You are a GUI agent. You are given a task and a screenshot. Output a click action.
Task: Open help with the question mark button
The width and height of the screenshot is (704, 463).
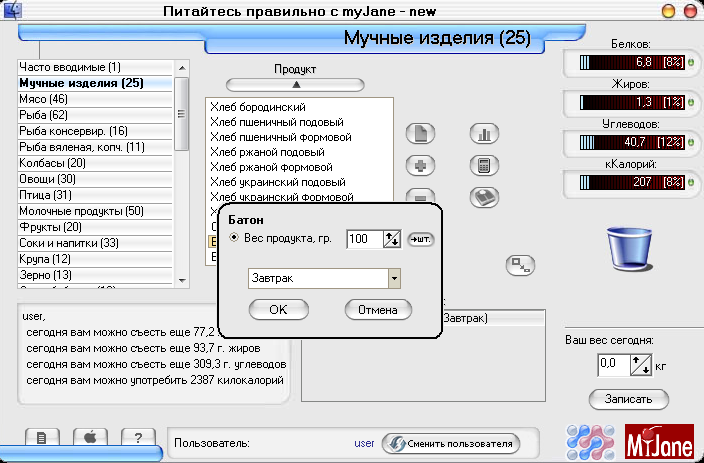(137, 438)
